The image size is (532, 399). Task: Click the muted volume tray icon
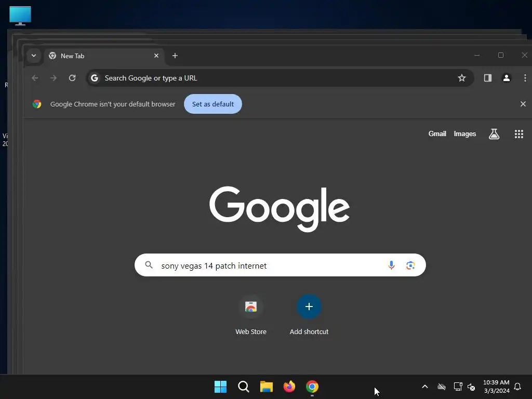coord(471,387)
